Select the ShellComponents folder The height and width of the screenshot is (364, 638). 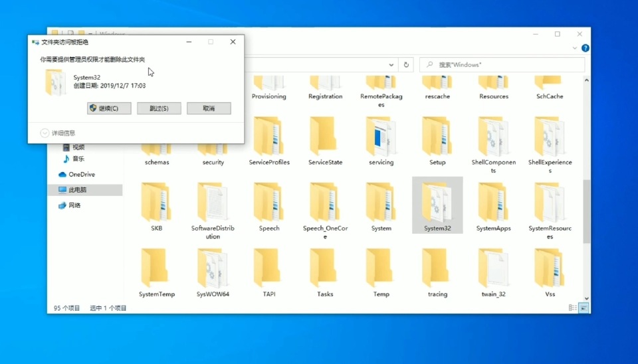point(494,145)
